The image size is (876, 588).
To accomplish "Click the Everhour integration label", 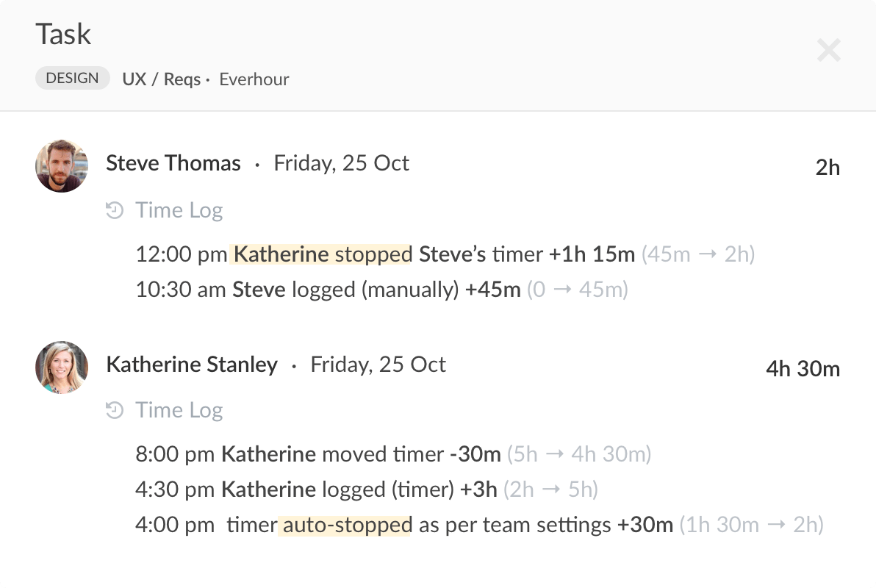I will (254, 79).
